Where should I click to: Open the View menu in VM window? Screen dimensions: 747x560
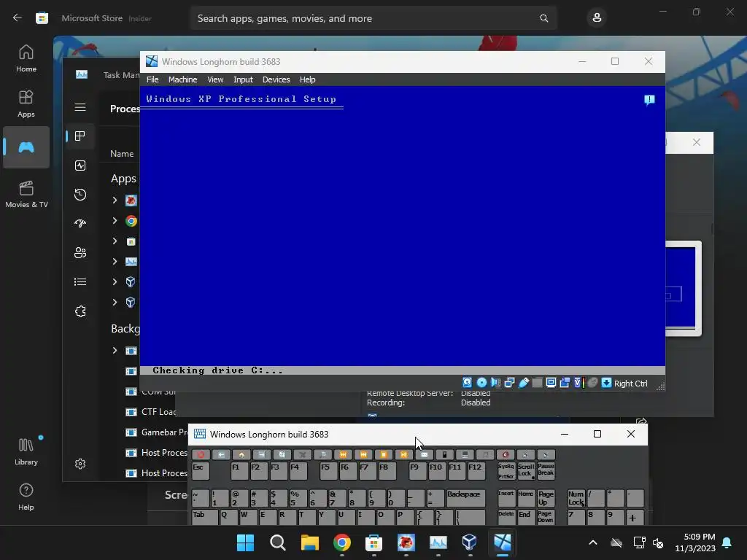[x=215, y=79]
